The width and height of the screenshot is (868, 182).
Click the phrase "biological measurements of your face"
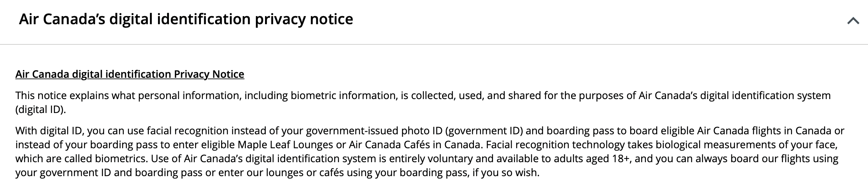pyautogui.click(x=746, y=145)
